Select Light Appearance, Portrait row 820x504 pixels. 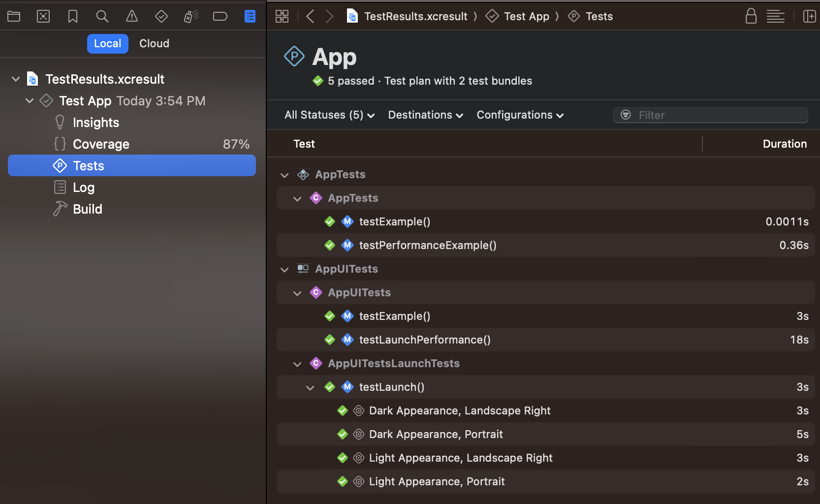coord(545,481)
